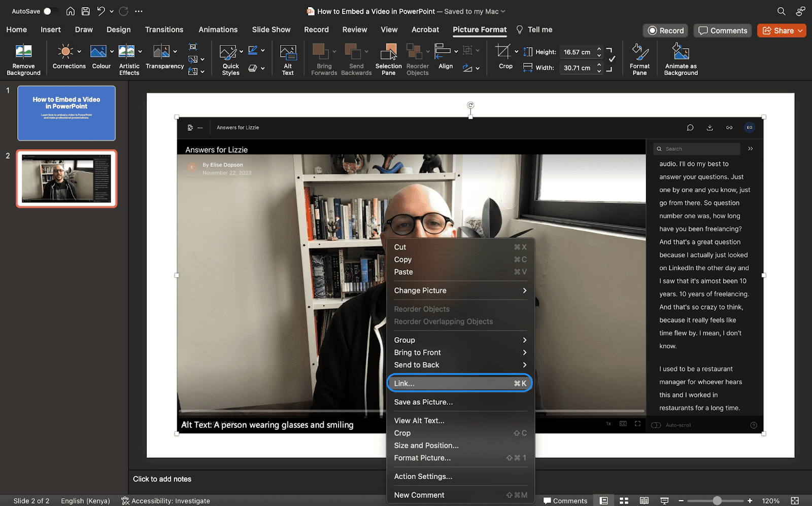This screenshot has width=812, height=506.
Task: Click Comments in the status bar
Action: tap(565, 501)
